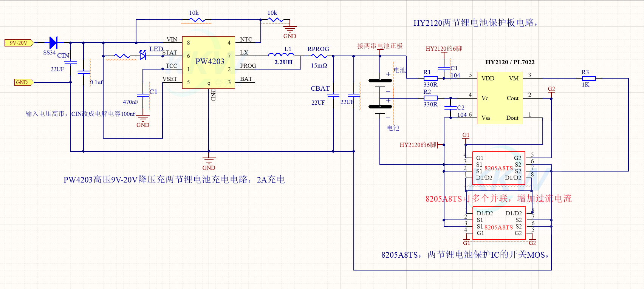Click the 330R value under R1
Viewport: 644px width, 289px height.
[x=430, y=85]
